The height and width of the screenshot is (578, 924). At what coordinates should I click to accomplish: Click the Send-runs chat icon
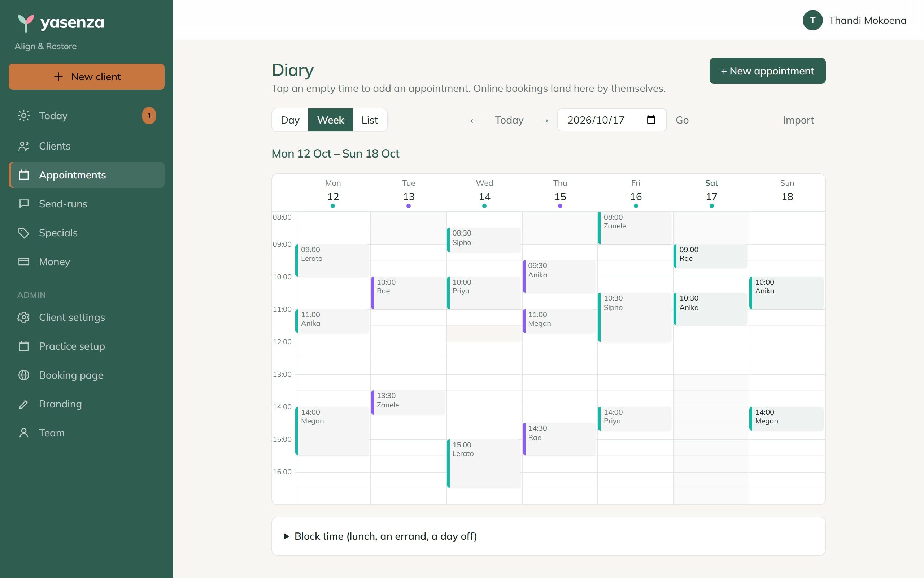[x=24, y=204]
